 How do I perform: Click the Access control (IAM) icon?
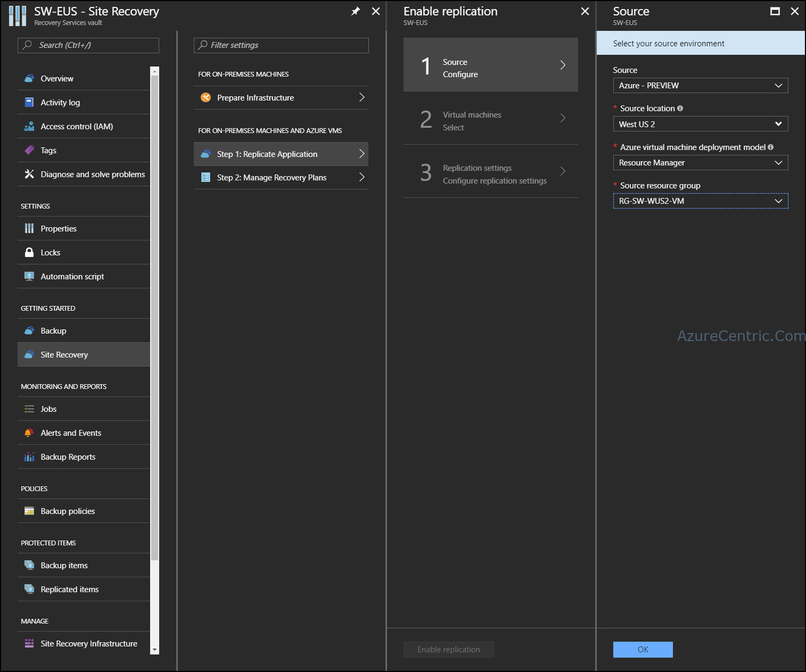point(29,126)
